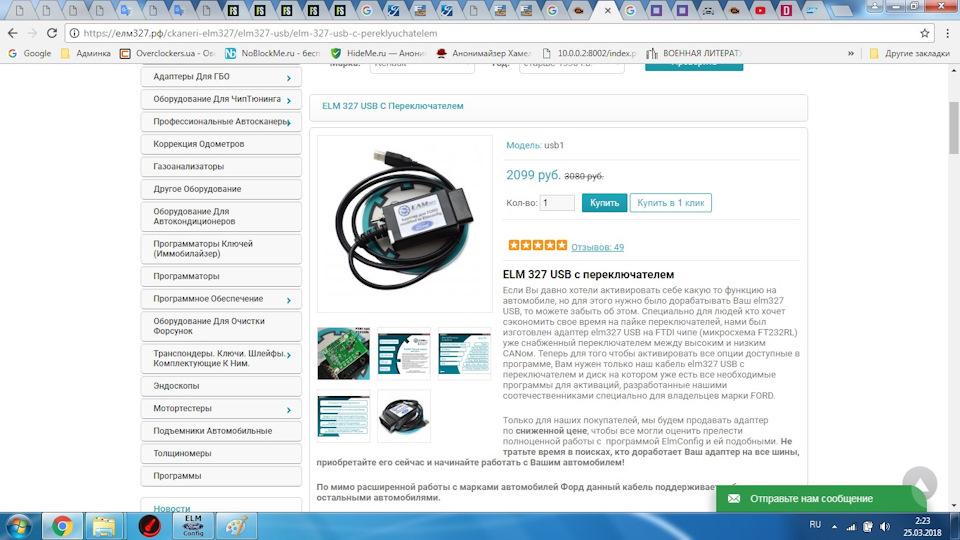Open the volume speaker tray icon

click(885, 527)
